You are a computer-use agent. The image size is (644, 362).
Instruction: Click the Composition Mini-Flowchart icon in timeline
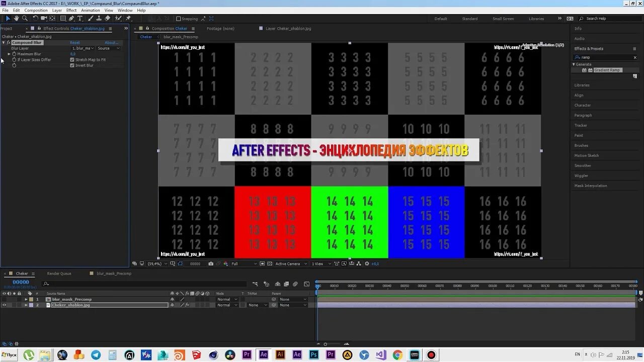click(255, 284)
